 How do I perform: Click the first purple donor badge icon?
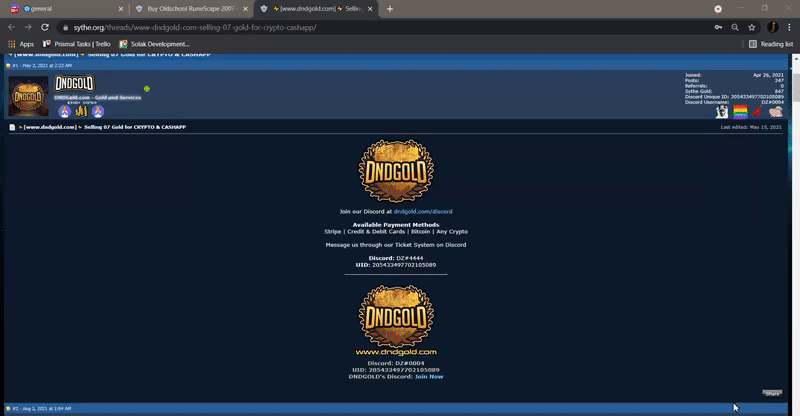pos(64,111)
